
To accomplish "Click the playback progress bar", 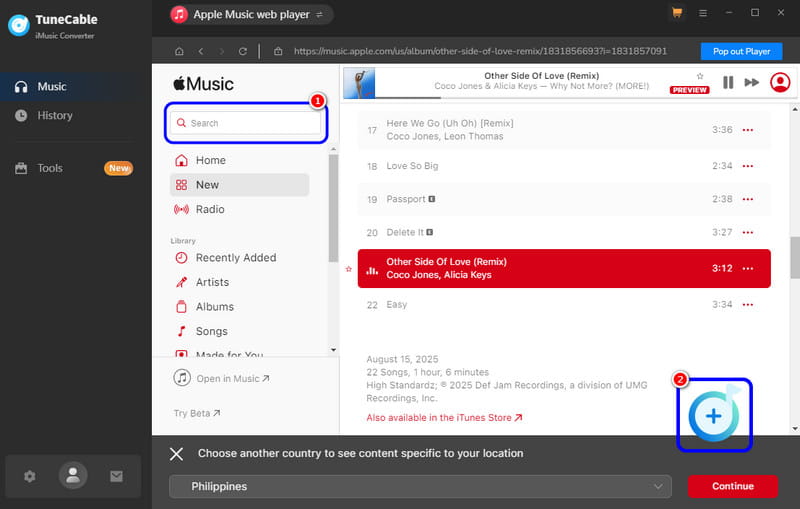I will 520,97.
